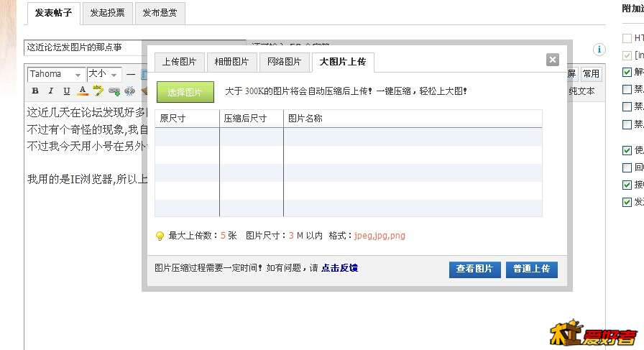Screen dimensions: 644x350
Task: Toggle bold formatting in the editor toolbar
Action: [35, 91]
